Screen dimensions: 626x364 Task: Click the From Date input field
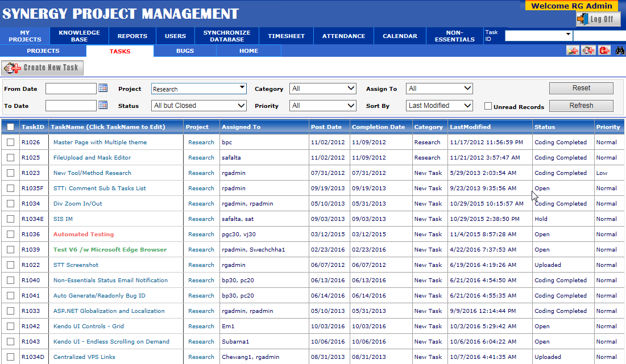(x=71, y=89)
